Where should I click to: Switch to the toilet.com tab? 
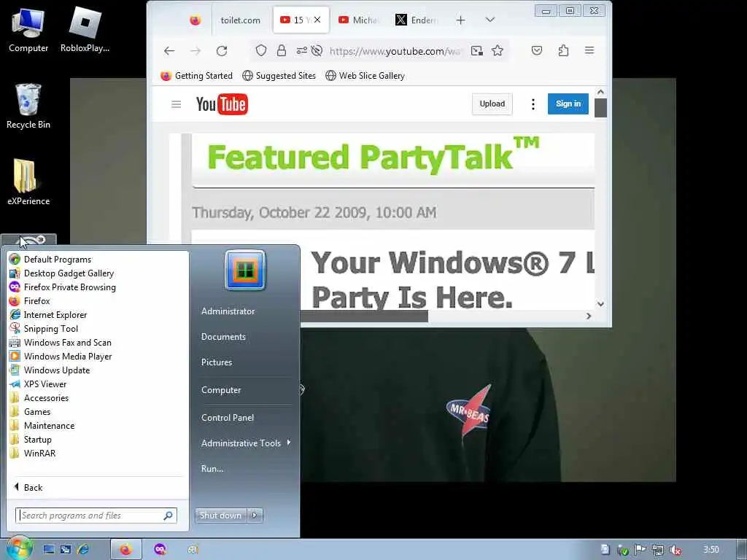tap(241, 20)
